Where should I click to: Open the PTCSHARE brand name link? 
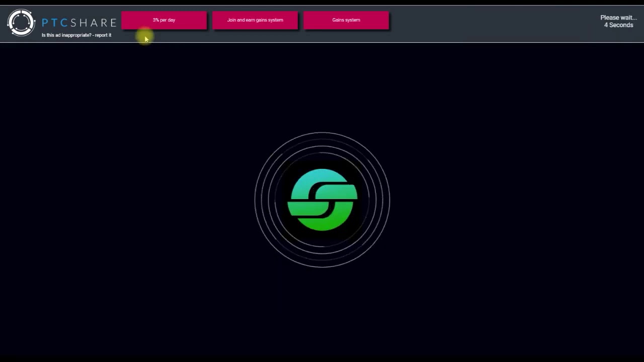[78, 23]
